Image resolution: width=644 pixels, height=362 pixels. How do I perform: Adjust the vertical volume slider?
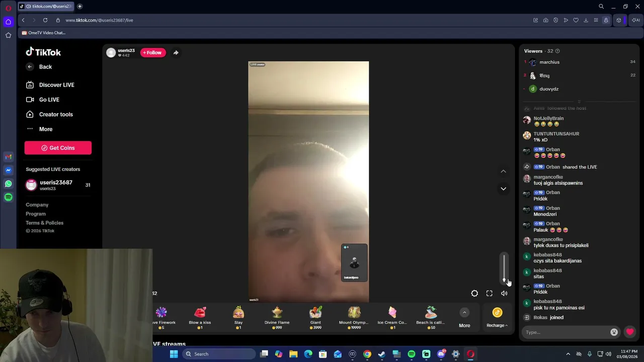504,268
